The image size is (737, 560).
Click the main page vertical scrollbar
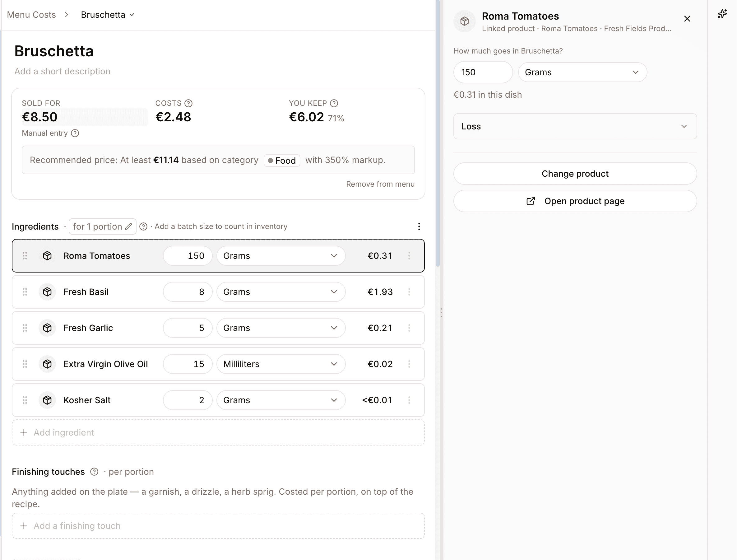point(438,133)
